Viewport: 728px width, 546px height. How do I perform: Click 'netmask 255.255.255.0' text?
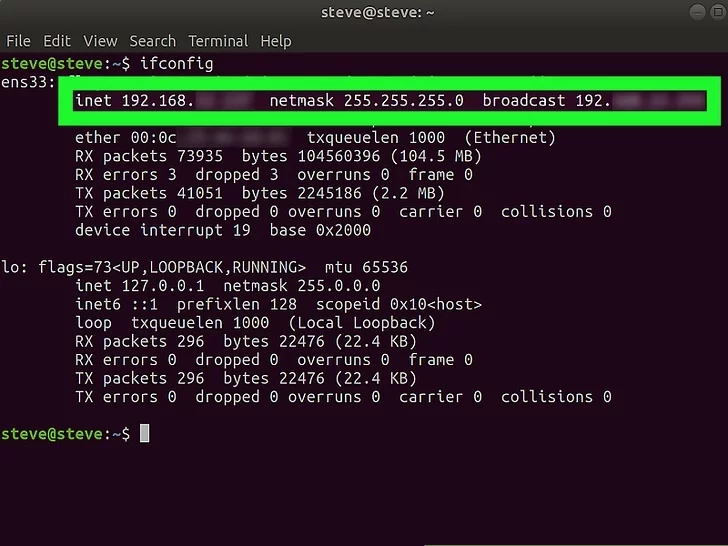[x=366, y=101]
